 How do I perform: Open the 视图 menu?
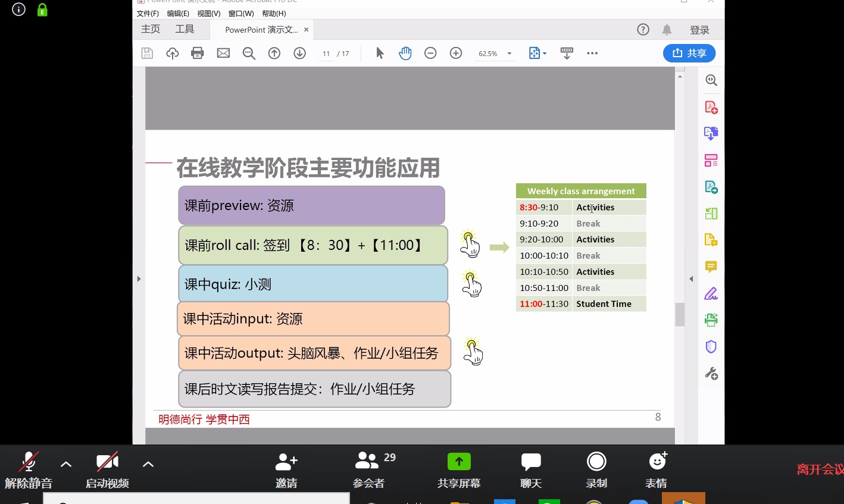pyautogui.click(x=208, y=13)
